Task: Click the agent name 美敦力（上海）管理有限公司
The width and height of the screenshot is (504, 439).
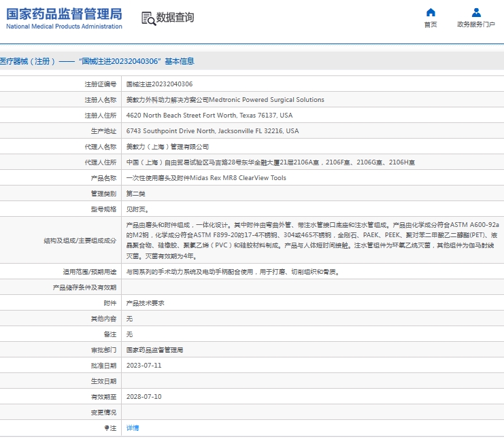Action: (x=167, y=147)
